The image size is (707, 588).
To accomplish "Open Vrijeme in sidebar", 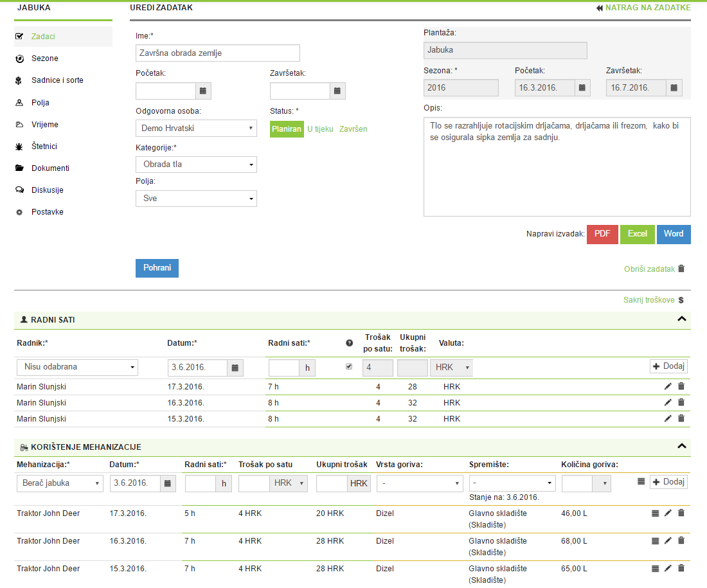I will click(44, 125).
